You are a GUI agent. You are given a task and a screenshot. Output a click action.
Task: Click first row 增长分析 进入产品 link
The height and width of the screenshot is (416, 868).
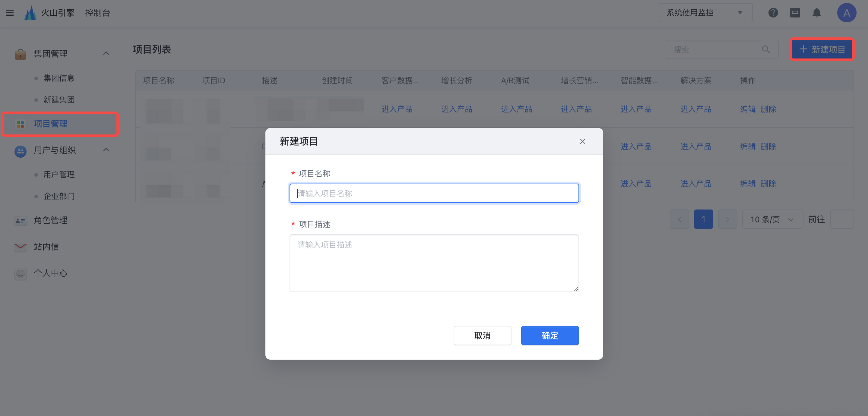(x=457, y=109)
